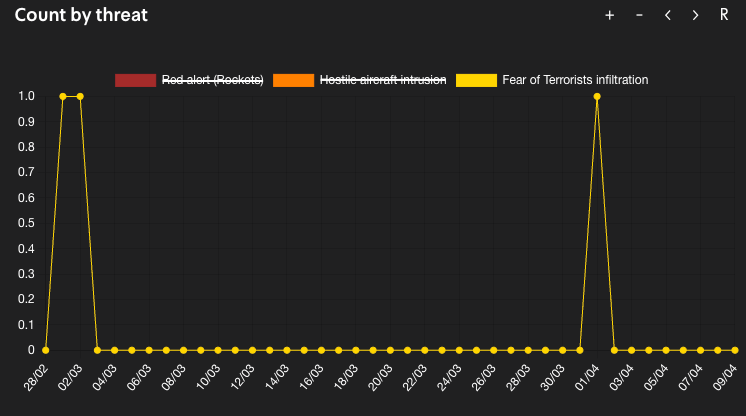Click the yellow legend color box
The width and height of the screenshot is (746, 416).
pyautogui.click(x=476, y=80)
